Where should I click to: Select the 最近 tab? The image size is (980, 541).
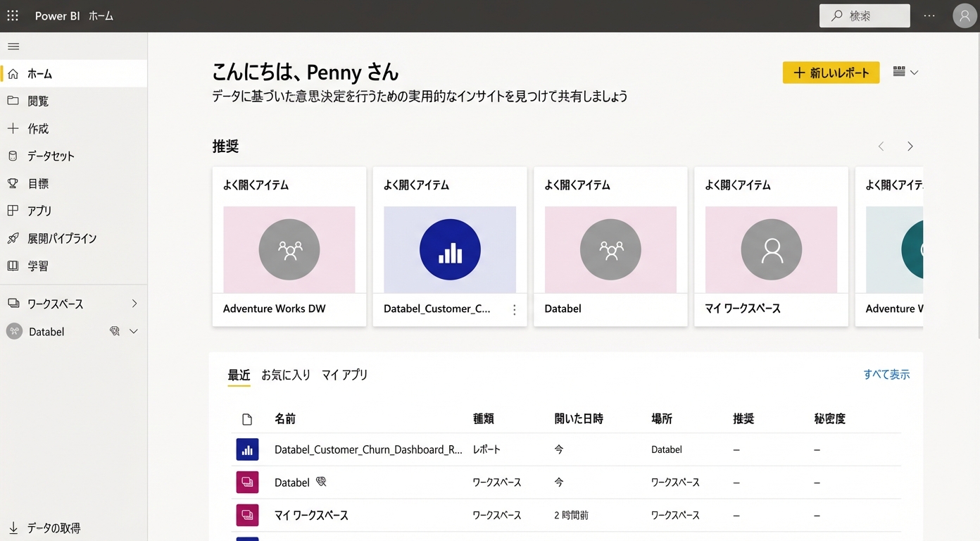(x=239, y=375)
